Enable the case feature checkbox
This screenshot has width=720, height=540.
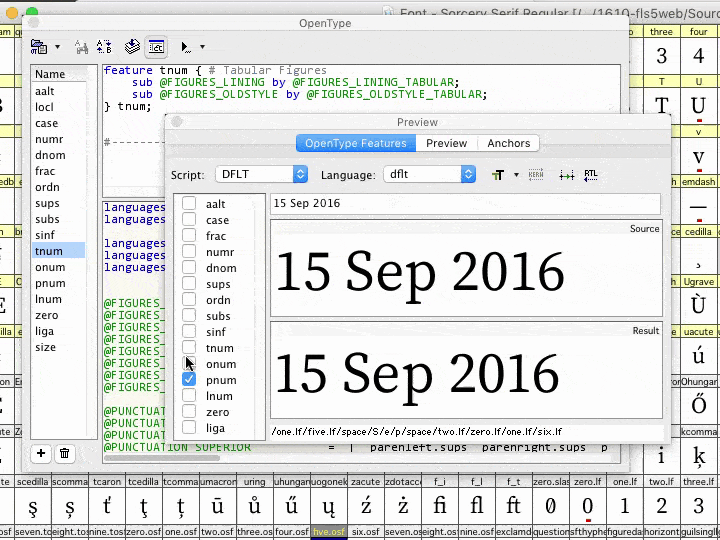pyautogui.click(x=189, y=219)
